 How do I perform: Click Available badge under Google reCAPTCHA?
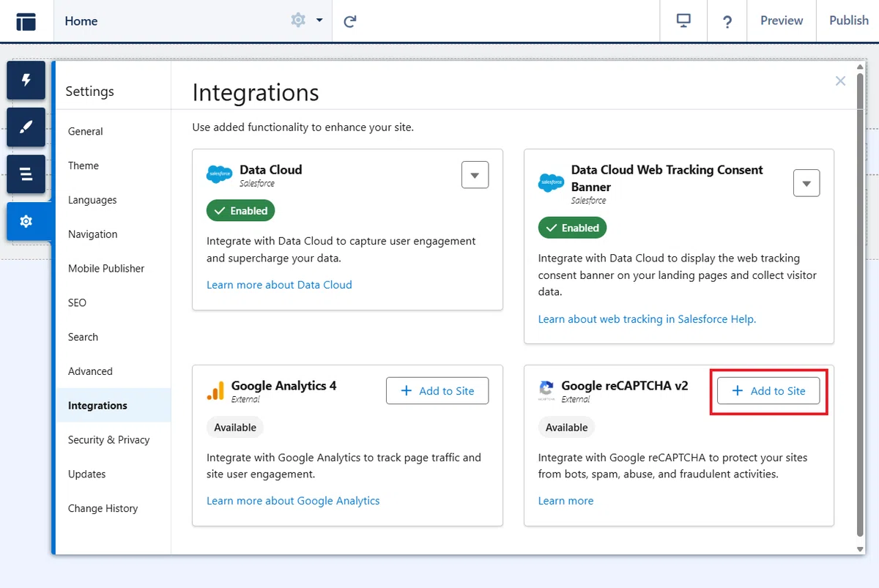click(x=566, y=428)
